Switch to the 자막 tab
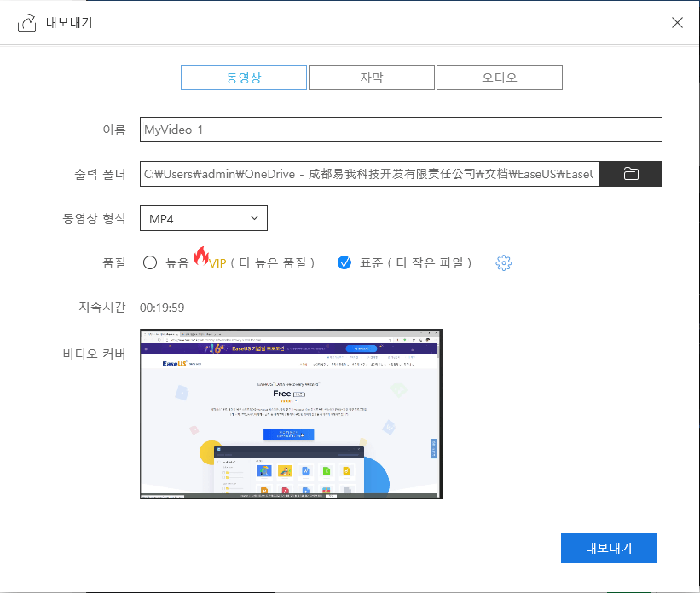The image size is (700, 593). click(371, 77)
